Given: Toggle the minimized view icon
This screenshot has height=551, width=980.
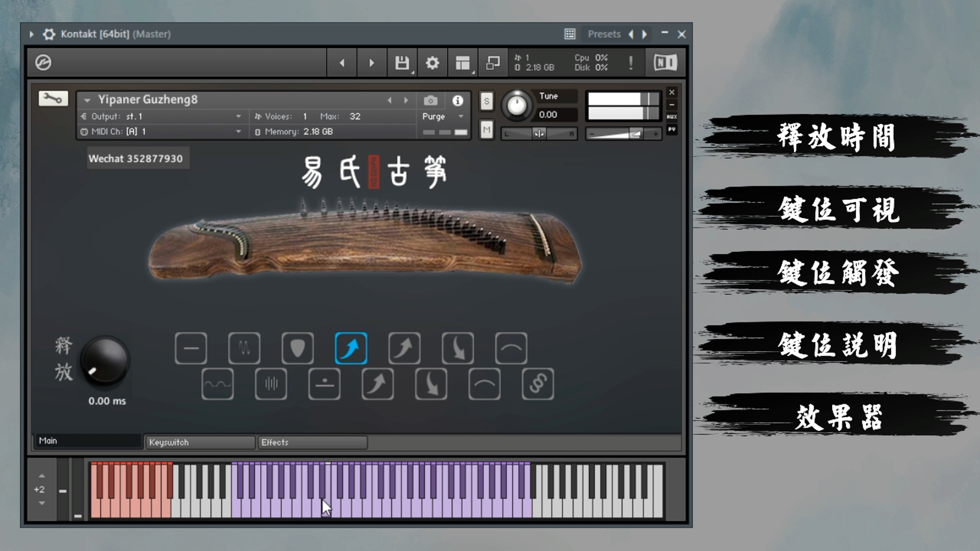Looking at the screenshot, I should [x=493, y=63].
